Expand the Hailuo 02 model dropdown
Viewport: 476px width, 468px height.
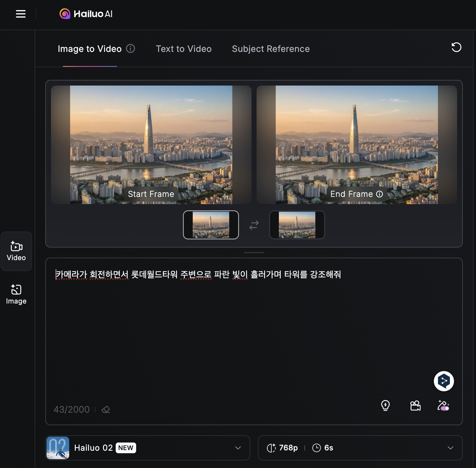(238, 448)
